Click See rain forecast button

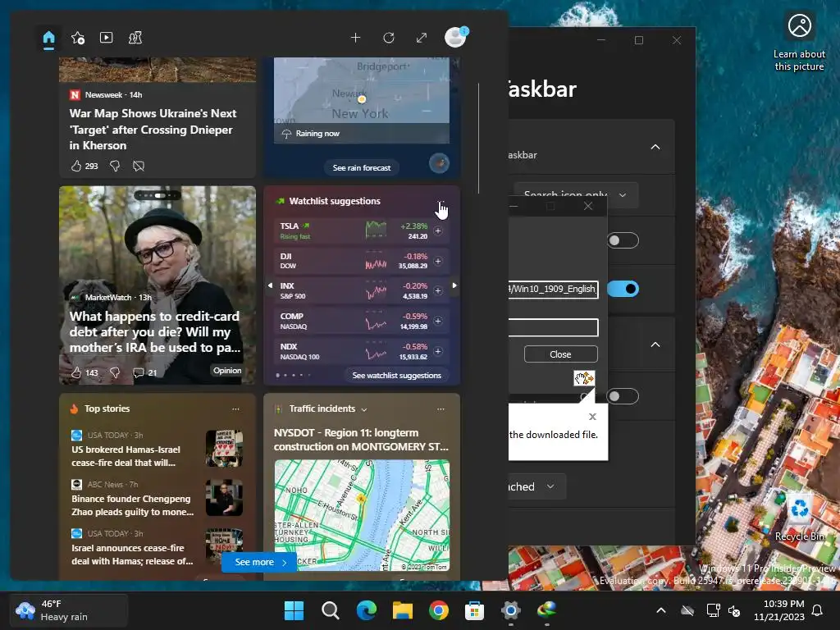(362, 167)
